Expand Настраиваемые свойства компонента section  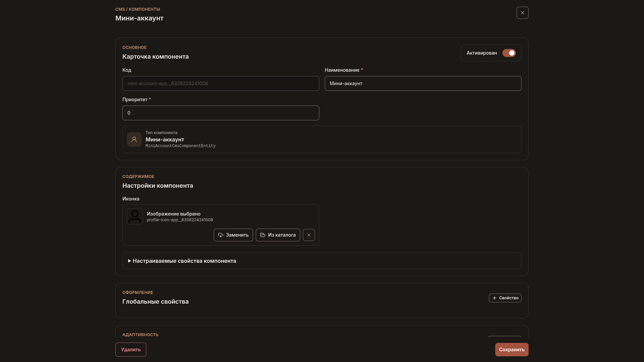pos(322,261)
